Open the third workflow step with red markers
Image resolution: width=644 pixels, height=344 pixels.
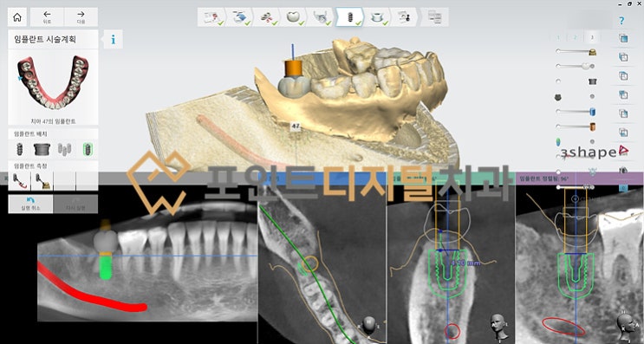click(267, 17)
